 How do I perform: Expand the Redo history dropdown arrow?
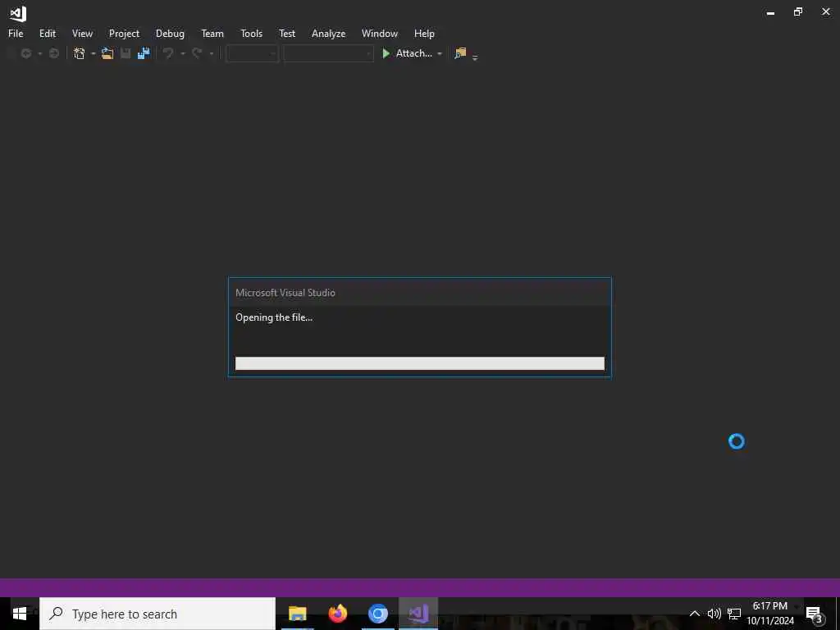pos(212,53)
